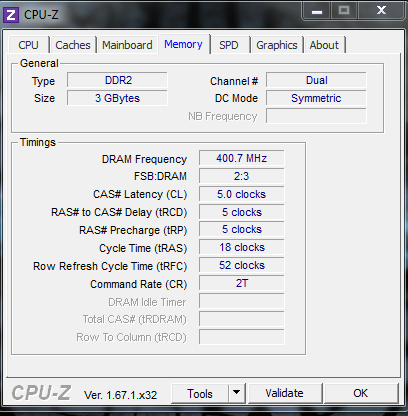Click the 3 GBytes size value
Viewport: 408px width, 416px height.
[x=117, y=98]
